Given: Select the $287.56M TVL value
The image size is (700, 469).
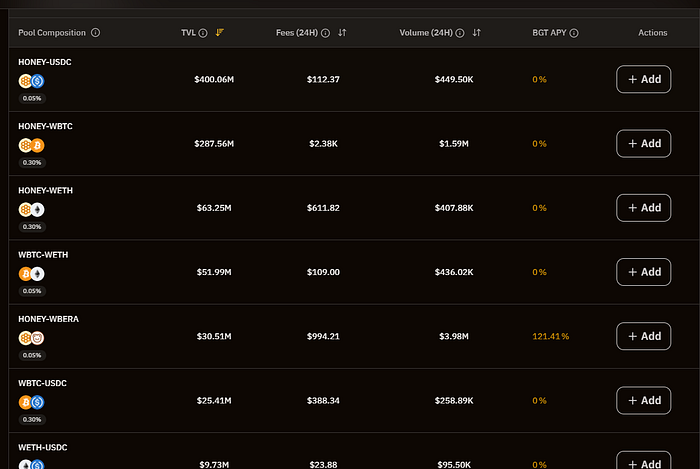Looking at the screenshot, I should (214, 144).
